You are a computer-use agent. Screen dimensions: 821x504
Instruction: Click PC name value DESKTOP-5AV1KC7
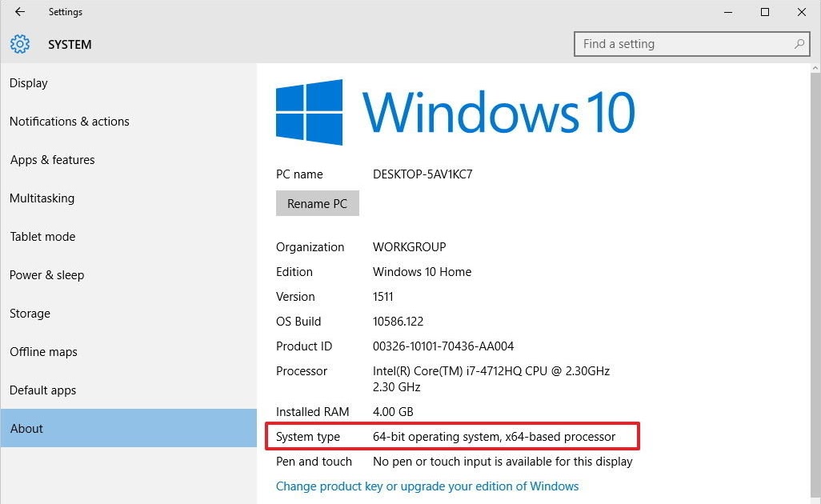pos(423,174)
